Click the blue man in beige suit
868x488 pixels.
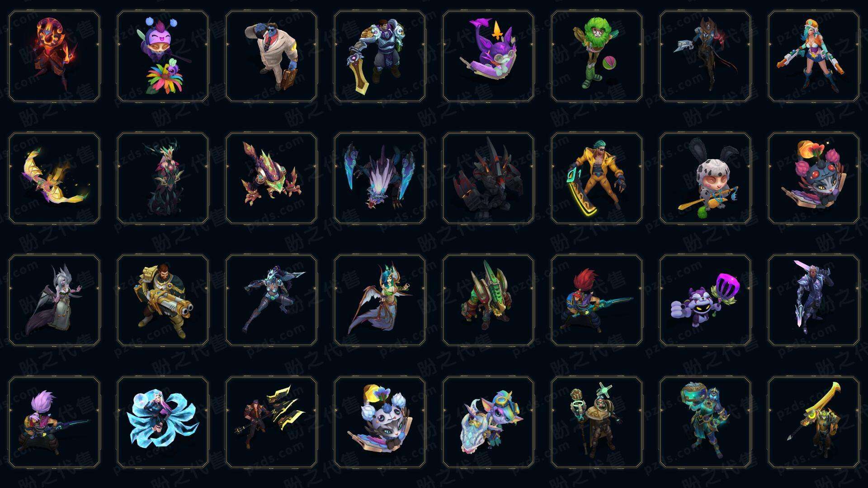click(x=271, y=56)
